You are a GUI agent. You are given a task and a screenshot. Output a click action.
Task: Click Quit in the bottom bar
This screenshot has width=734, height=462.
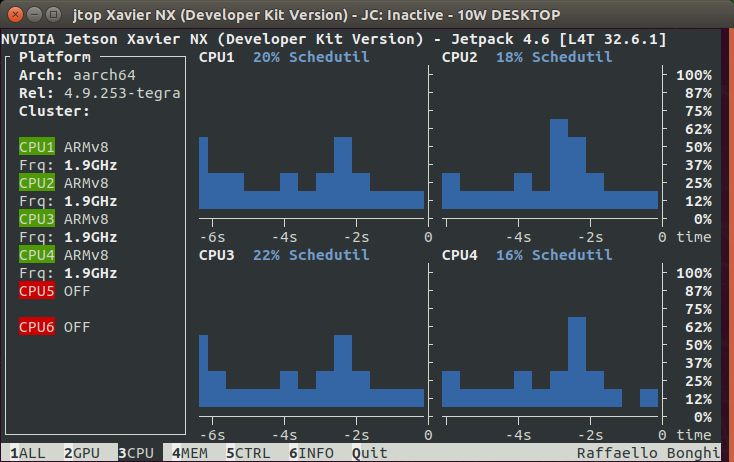point(370,453)
